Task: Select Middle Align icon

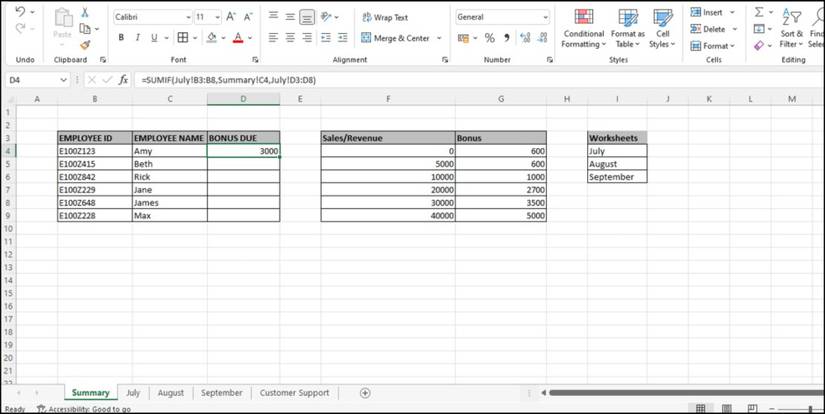Action: 290,16
